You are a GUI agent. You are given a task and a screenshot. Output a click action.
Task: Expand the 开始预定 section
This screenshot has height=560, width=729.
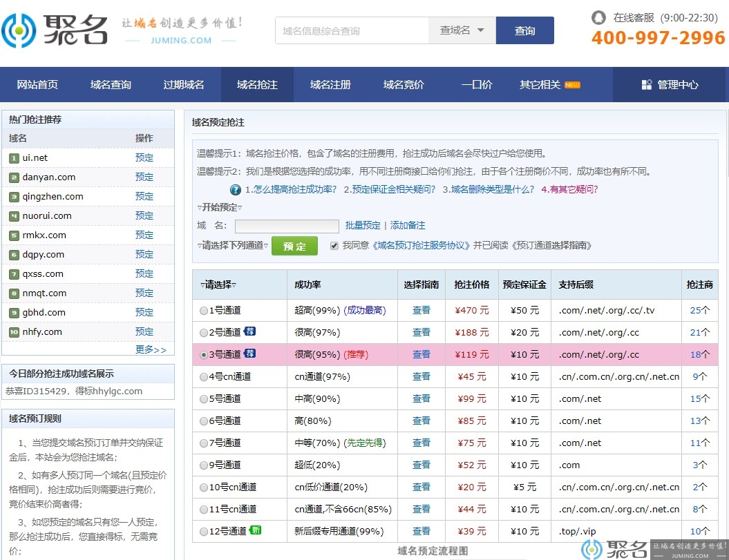(220, 207)
